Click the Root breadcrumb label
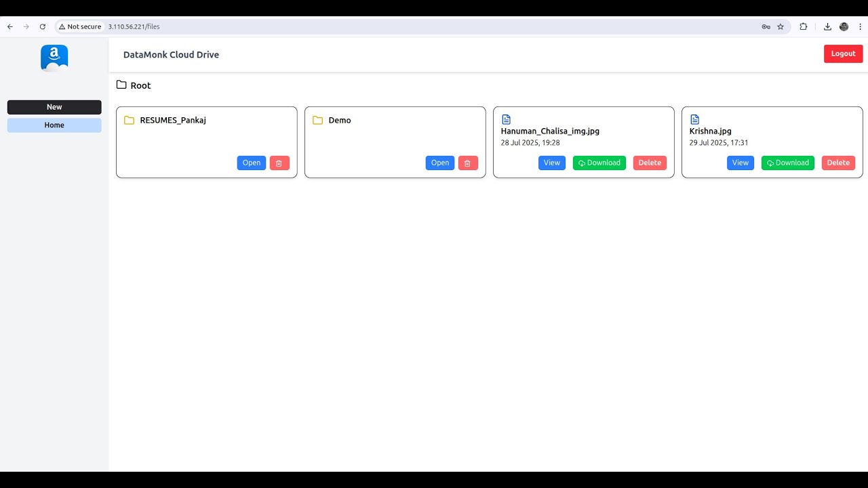This screenshot has width=868, height=488. [x=141, y=85]
